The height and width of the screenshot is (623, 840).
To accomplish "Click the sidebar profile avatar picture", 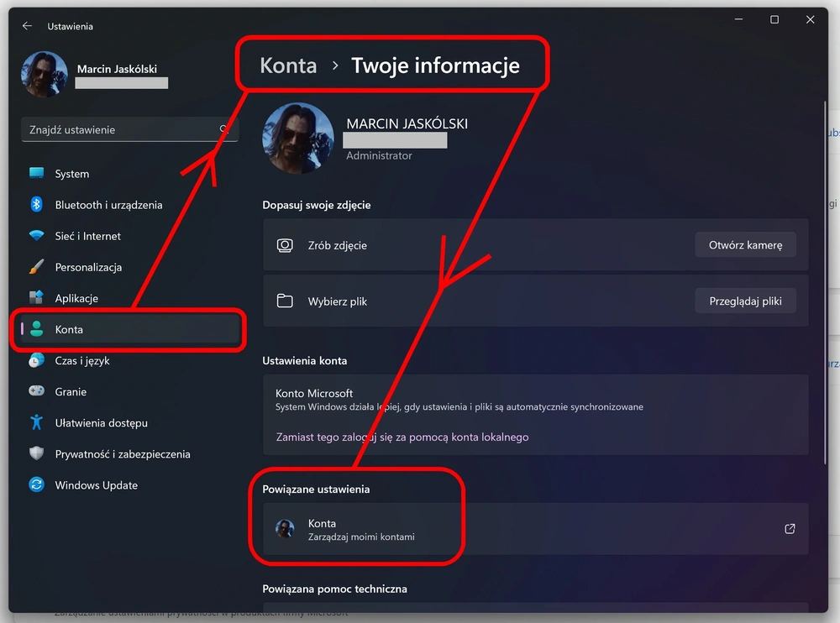I will pyautogui.click(x=45, y=75).
